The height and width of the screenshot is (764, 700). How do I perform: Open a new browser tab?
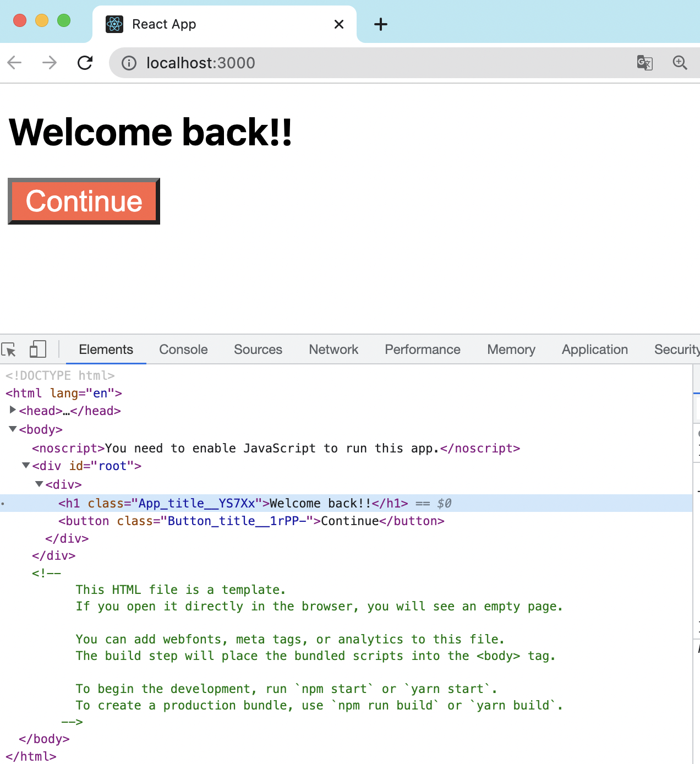381,24
